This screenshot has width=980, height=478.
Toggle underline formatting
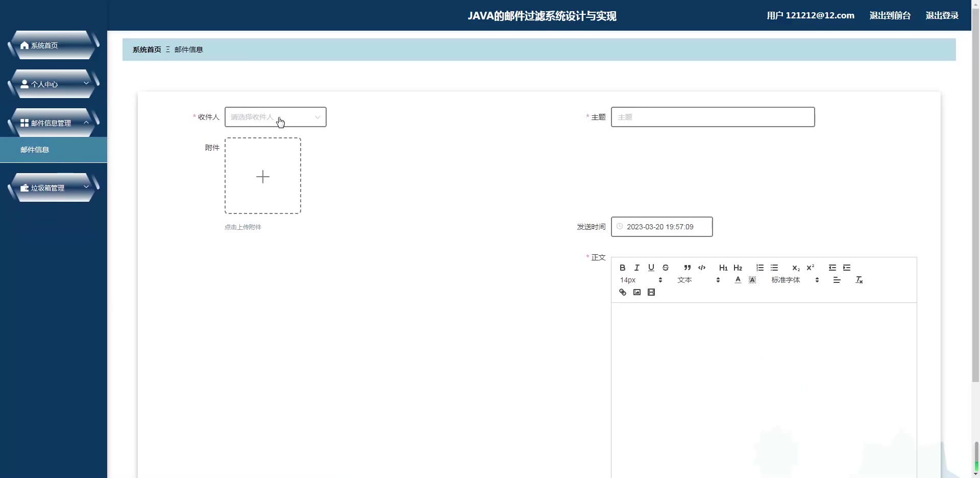tap(651, 268)
